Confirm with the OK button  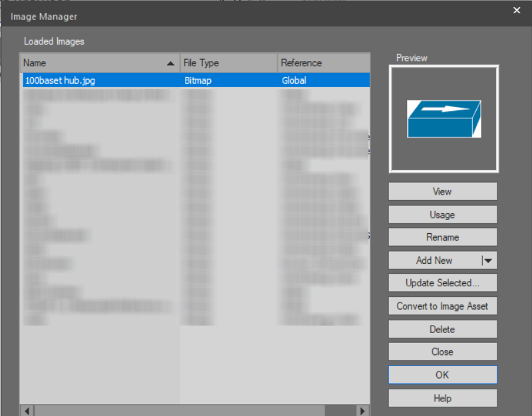click(x=442, y=375)
